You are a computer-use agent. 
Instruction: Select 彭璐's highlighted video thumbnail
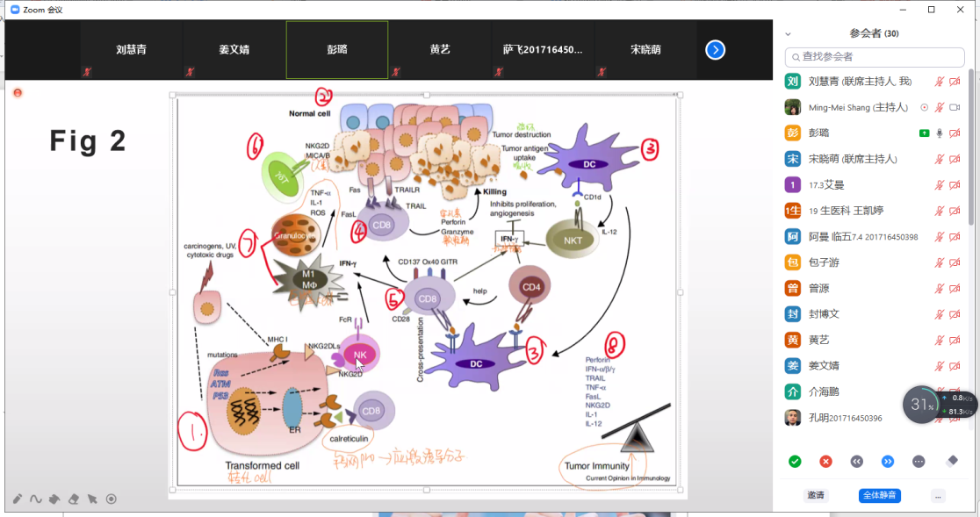coord(337,50)
